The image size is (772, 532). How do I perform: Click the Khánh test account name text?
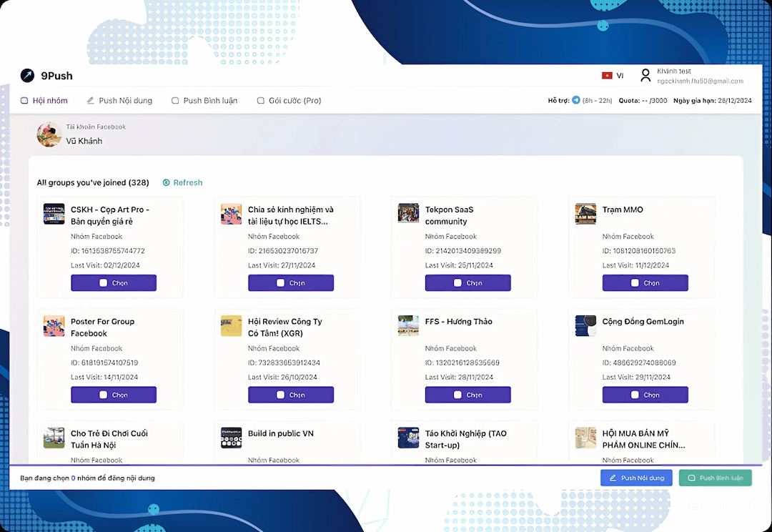tap(673, 71)
